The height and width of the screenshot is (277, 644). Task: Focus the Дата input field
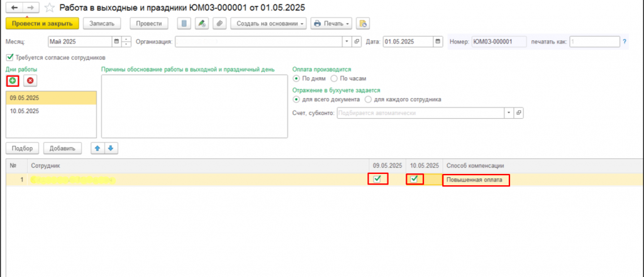408,41
